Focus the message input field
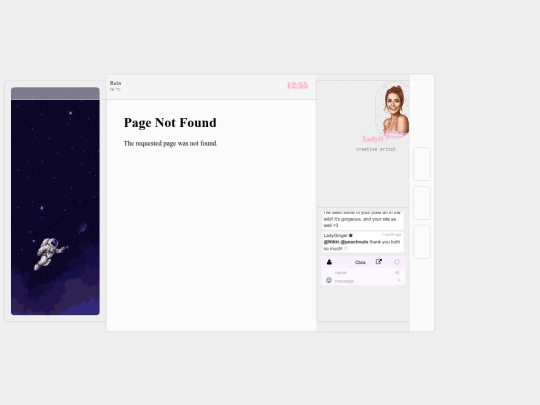 364,281
